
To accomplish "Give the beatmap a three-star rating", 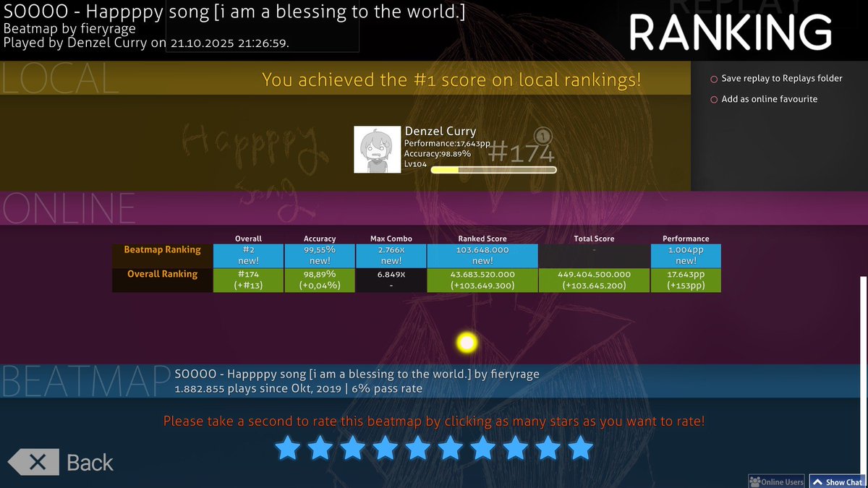I will click(x=353, y=448).
